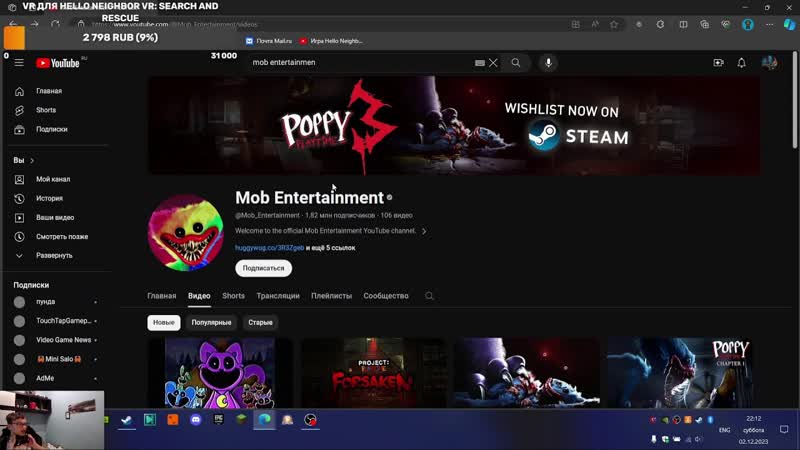Viewport: 800px width, 450px height.
Task: Open История in the sidebar
Action: (x=49, y=198)
